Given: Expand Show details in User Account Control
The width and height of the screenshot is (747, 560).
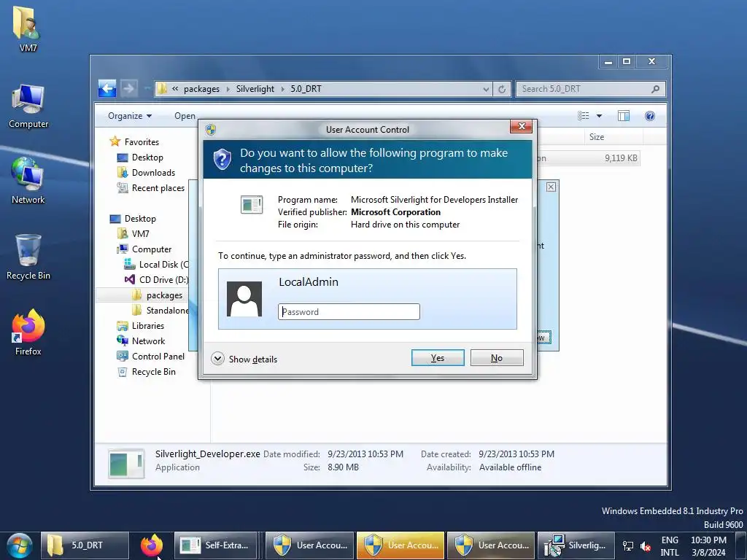Looking at the screenshot, I should (244, 359).
